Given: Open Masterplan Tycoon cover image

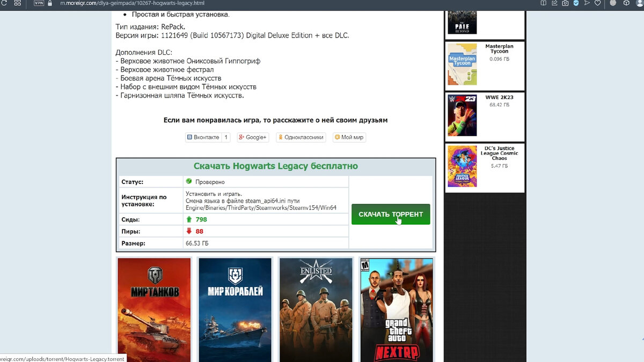Looking at the screenshot, I should [x=462, y=64].
